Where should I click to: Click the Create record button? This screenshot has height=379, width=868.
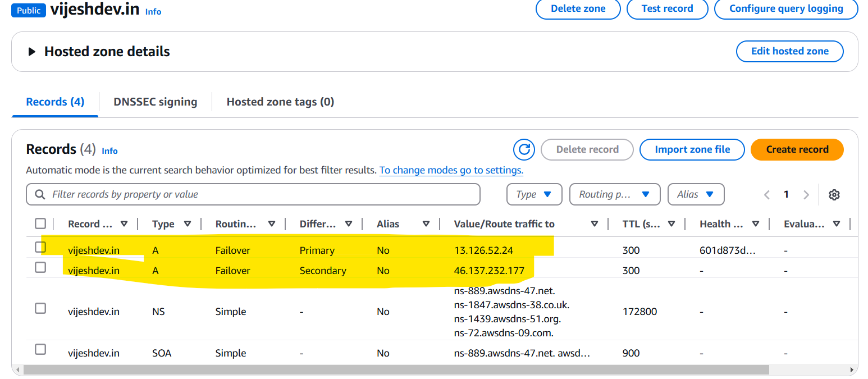797,149
